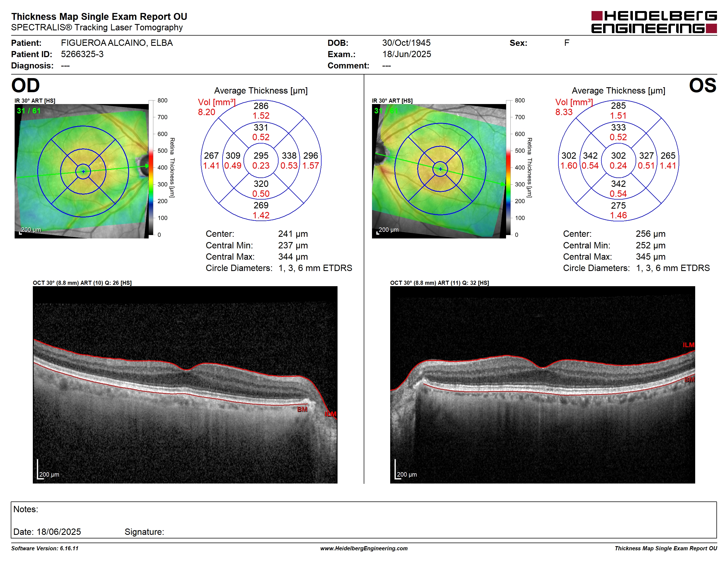The height and width of the screenshot is (563, 728).
Task: Click the OD B-scan OCT image
Action: pyautogui.click(x=185, y=385)
